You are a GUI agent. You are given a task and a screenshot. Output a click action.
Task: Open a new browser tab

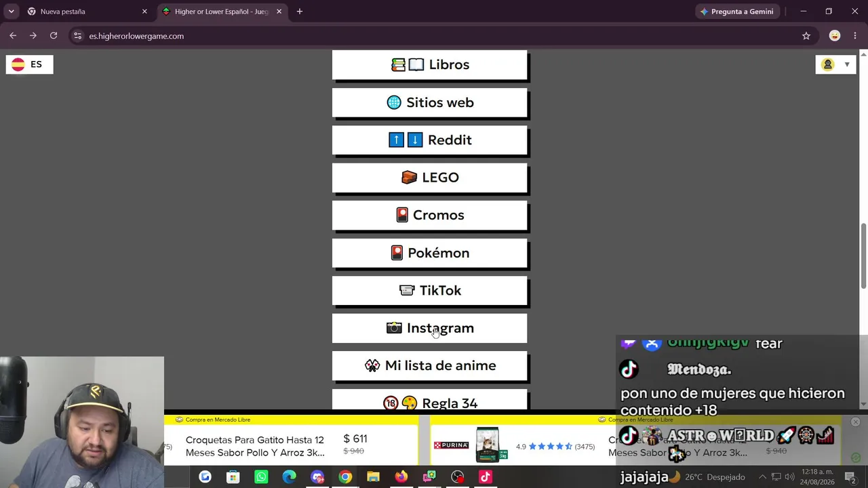pyautogui.click(x=300, y=12)
